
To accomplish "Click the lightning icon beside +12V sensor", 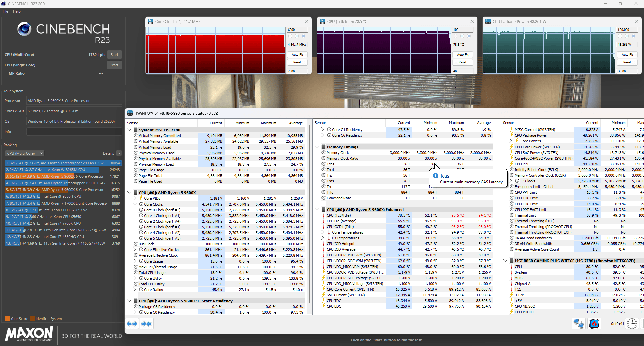I will (x=512, y=295).
